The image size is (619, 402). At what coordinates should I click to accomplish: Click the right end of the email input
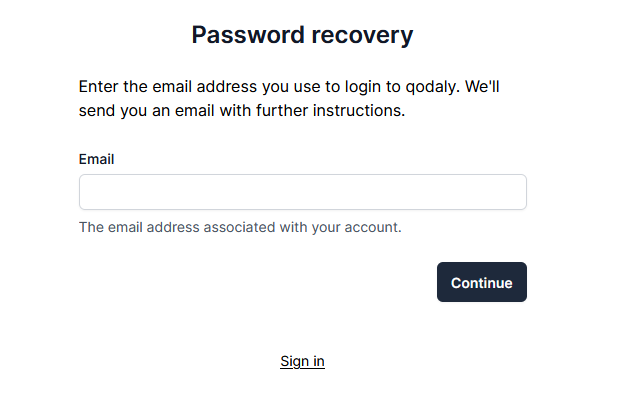[515, 192]
